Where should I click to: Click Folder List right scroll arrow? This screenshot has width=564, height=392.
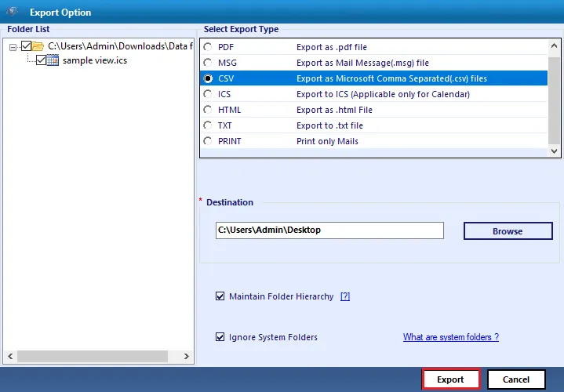coord(187,356)
